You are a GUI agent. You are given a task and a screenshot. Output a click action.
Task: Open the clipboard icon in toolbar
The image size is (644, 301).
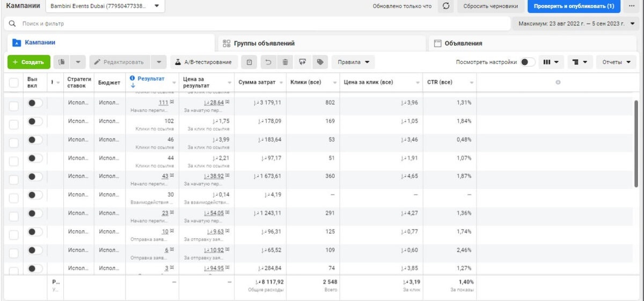(249, 62)
